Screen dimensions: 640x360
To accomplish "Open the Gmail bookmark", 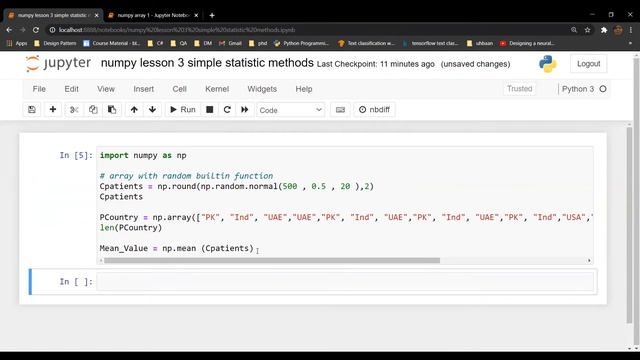I will (230, 43).
